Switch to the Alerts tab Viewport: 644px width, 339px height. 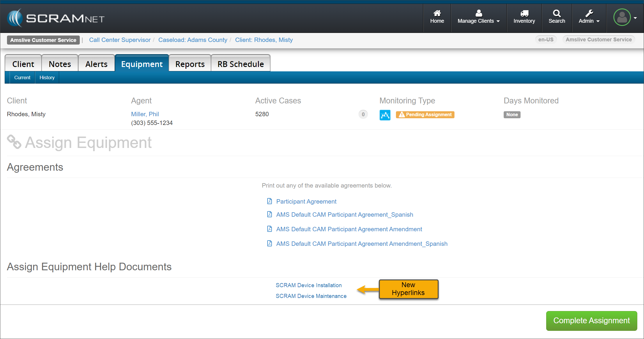point(96,64)
